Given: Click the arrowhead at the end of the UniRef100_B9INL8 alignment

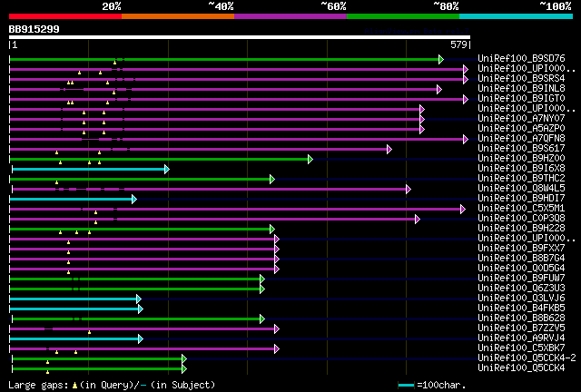Looking at the screenshot, I should click(439, 89).
